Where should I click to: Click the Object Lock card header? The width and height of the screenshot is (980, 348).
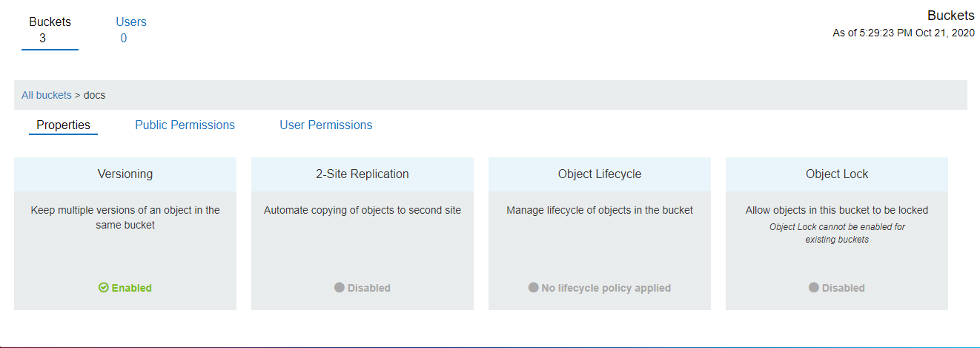point(837,174)
